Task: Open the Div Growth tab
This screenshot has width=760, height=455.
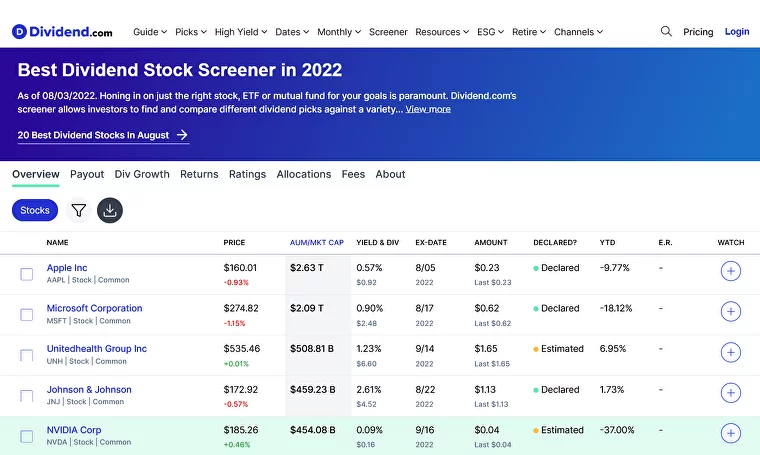Action: point(142,174)
